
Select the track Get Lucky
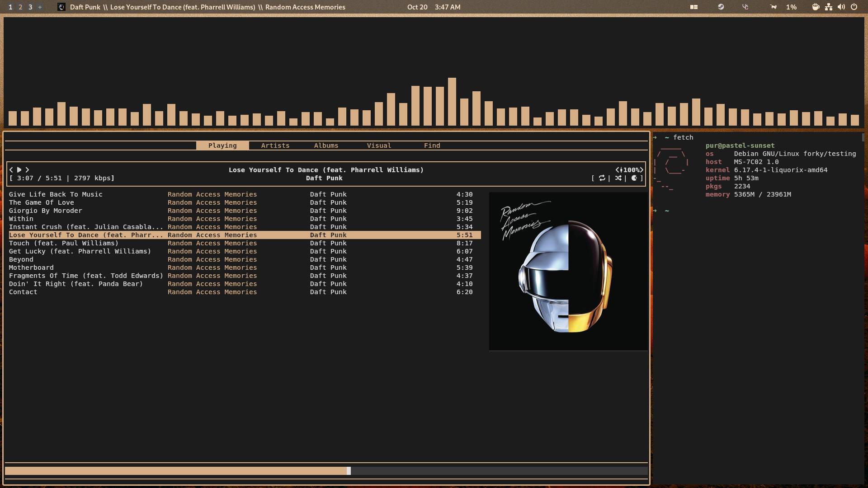pyautogui.click(x=80, y=251)
